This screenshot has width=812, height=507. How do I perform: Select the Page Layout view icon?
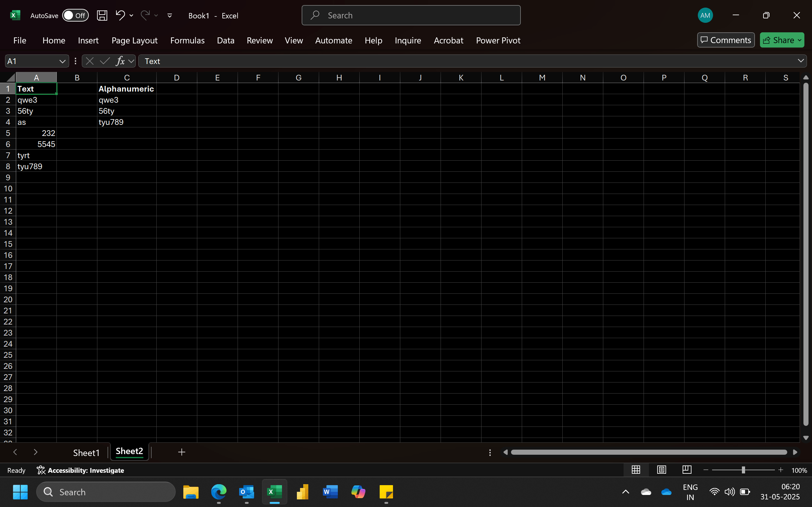tap(661, 469)
